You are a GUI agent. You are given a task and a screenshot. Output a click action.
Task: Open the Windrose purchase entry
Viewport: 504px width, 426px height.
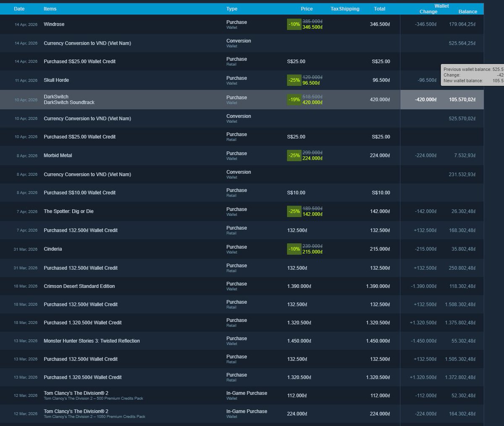pos(242,24)
